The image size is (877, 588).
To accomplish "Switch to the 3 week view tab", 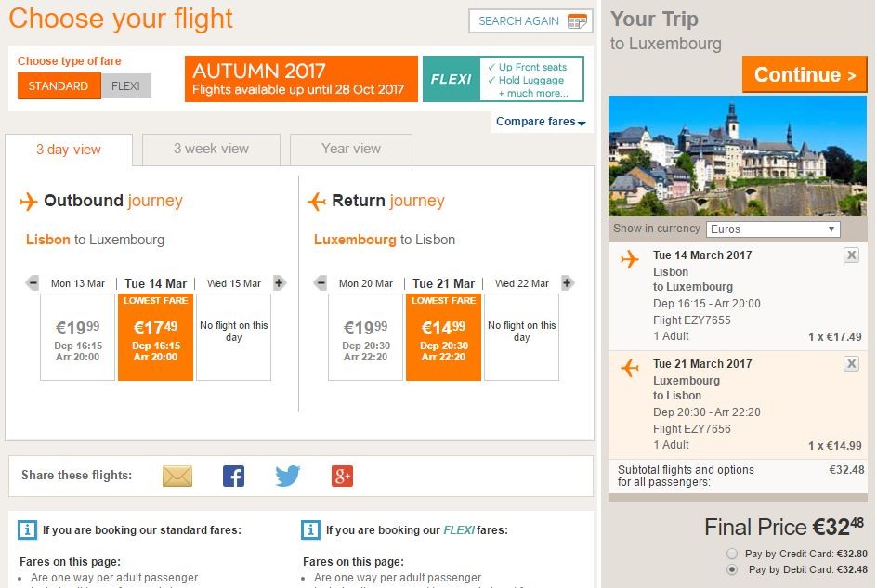I will (x=211, y=149).
